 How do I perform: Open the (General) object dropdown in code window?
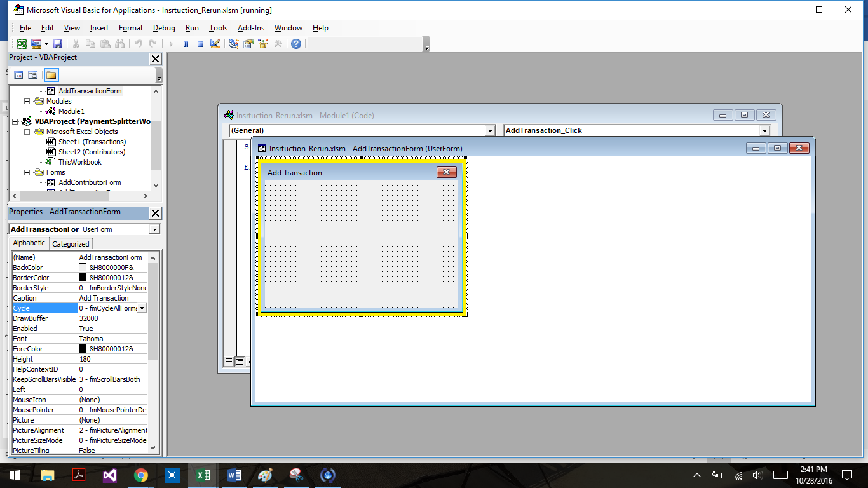coord(490,130)
